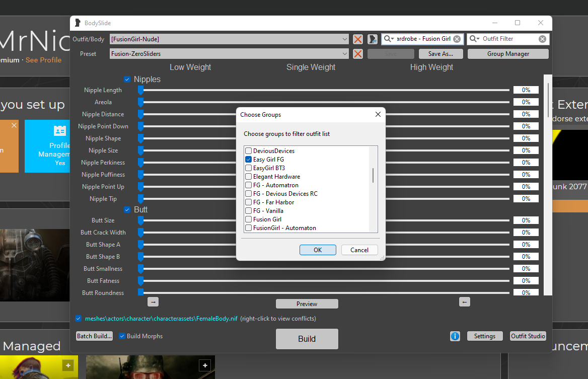
Task: Open BodySlide Settings
Action: (484, 336)
